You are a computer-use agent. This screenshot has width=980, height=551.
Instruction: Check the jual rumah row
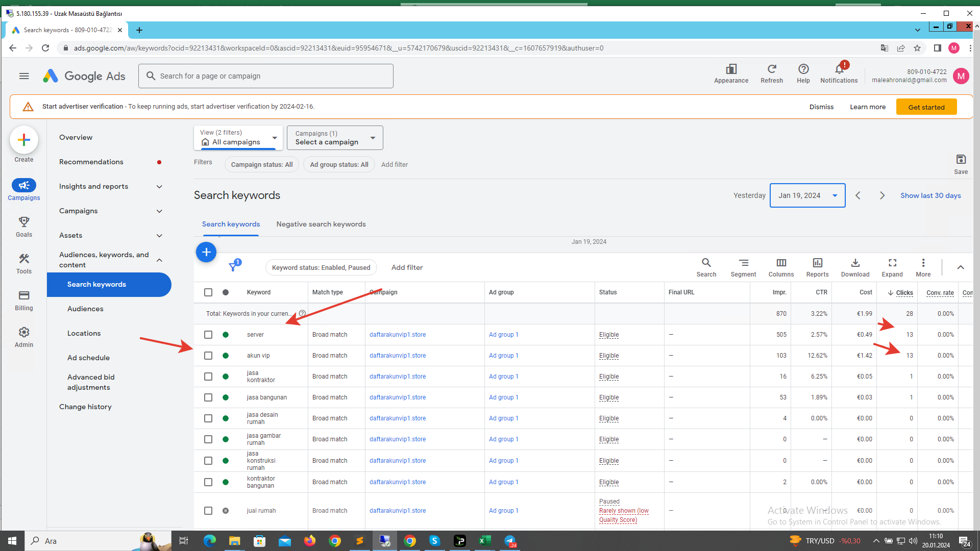click(x=208, y=511)
